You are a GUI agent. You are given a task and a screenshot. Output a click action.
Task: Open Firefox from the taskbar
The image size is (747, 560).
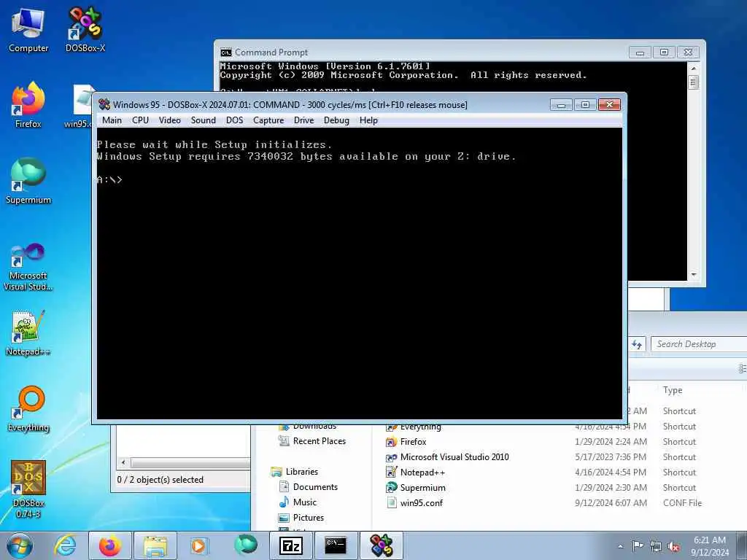(x=110, y=545)
